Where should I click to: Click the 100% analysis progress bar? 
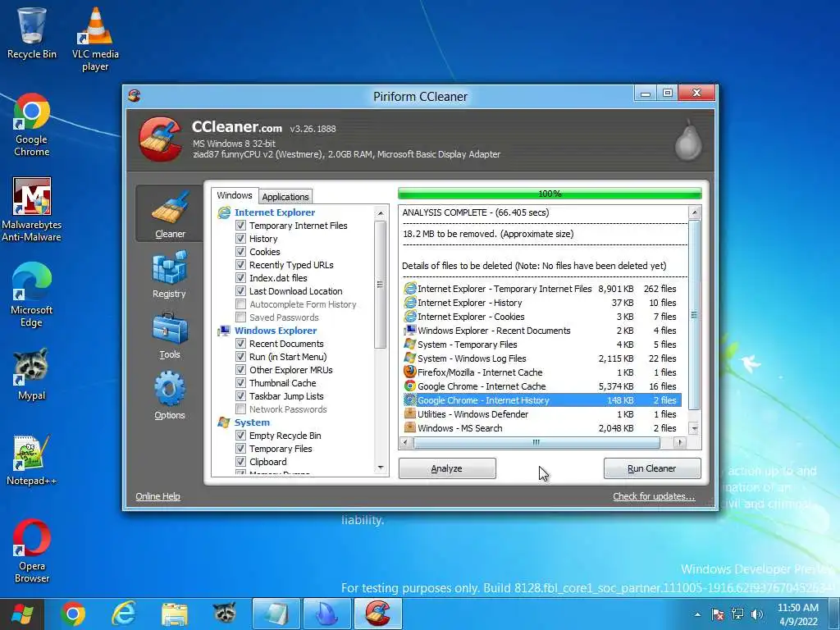pyautogui.click(x=550, y=194)
